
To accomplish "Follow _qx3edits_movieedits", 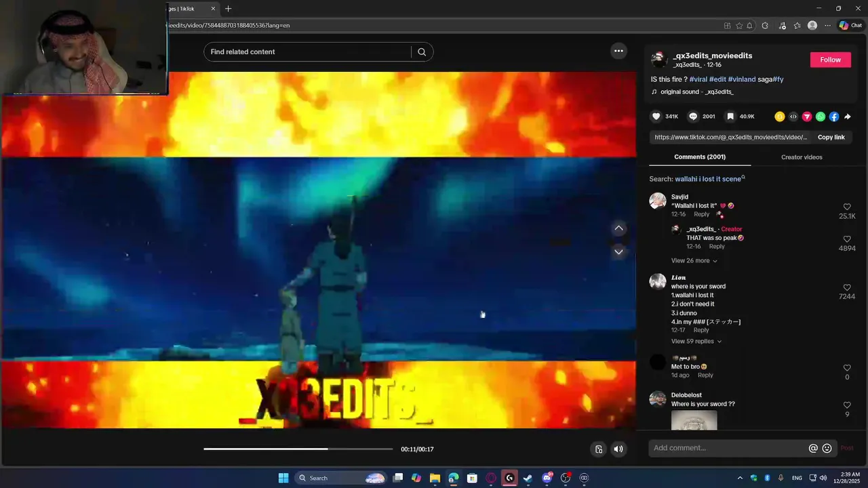I will pos(830,60).
